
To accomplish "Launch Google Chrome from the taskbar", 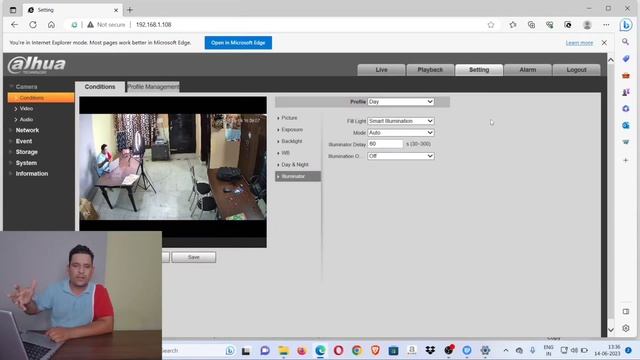I will click(x=357, y=350).
